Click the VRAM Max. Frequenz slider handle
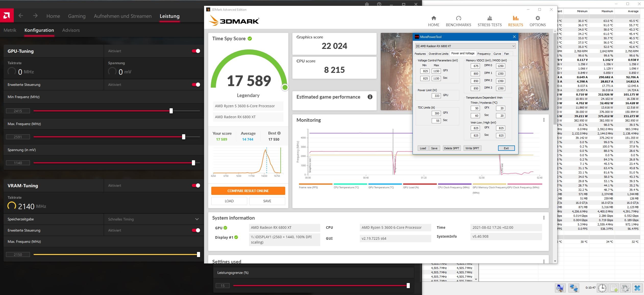 [199, 254]
